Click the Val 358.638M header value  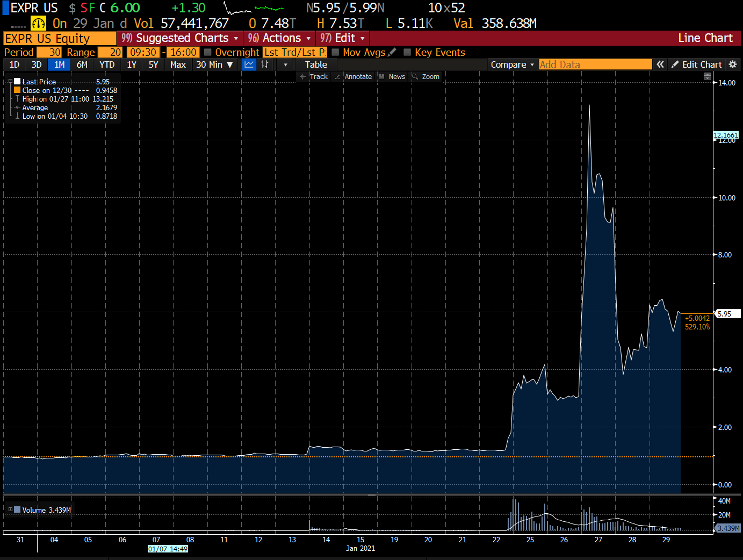tap(495, 23)
